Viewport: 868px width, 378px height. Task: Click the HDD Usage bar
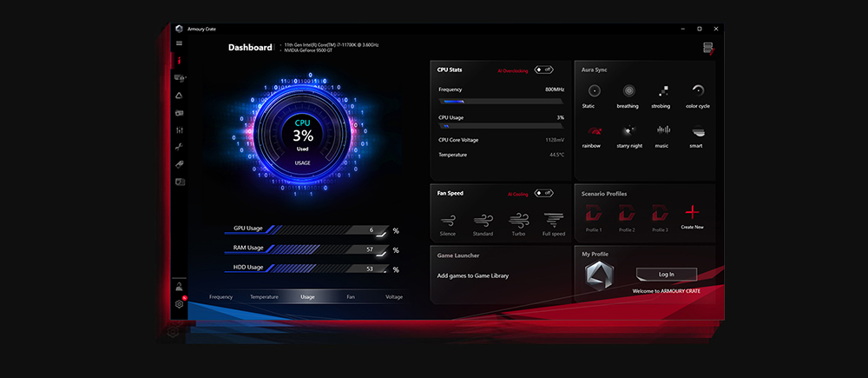pyautogui.click(x=307, y=269)
